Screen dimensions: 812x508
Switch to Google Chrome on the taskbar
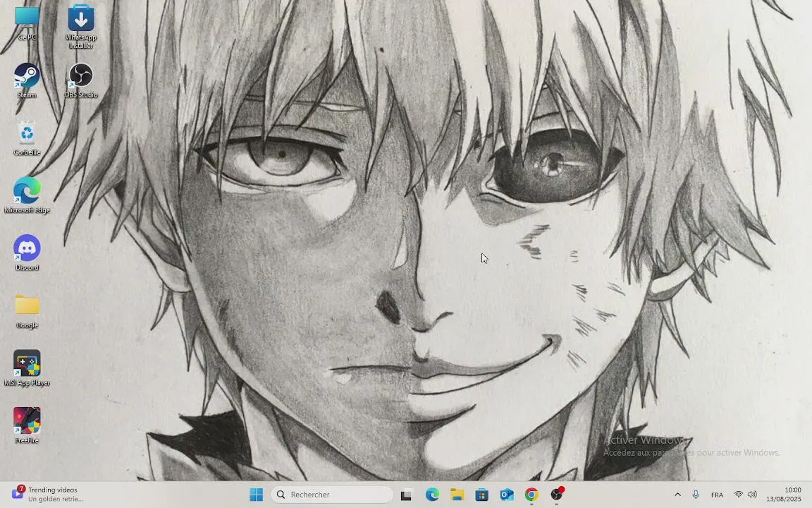(531, 495)
